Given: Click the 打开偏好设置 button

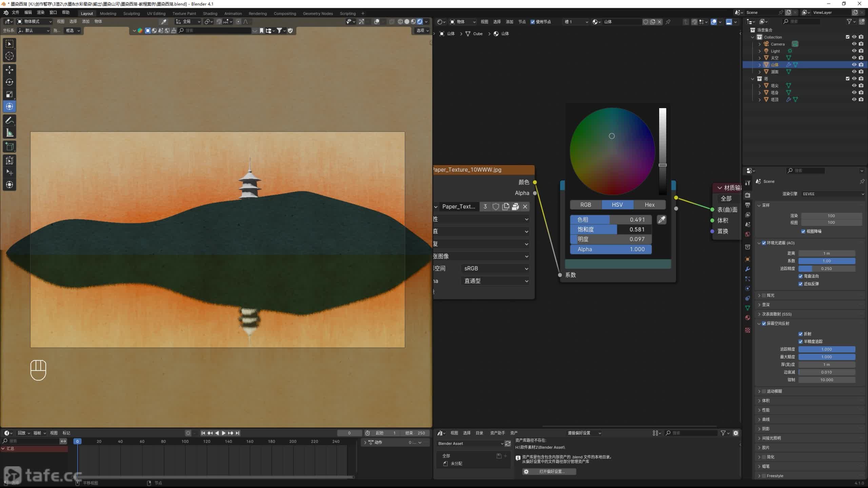Looking at the screenshot, I should [x=549, y=471].
